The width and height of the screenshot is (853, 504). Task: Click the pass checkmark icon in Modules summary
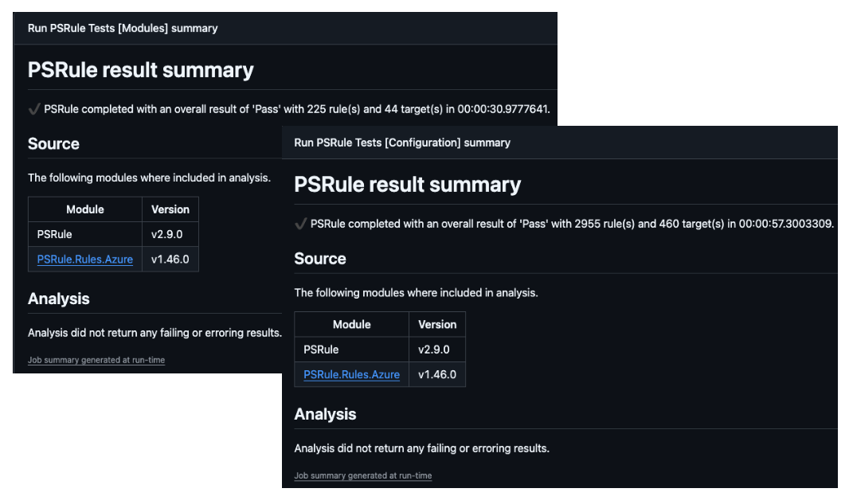(x=34, y=101)
